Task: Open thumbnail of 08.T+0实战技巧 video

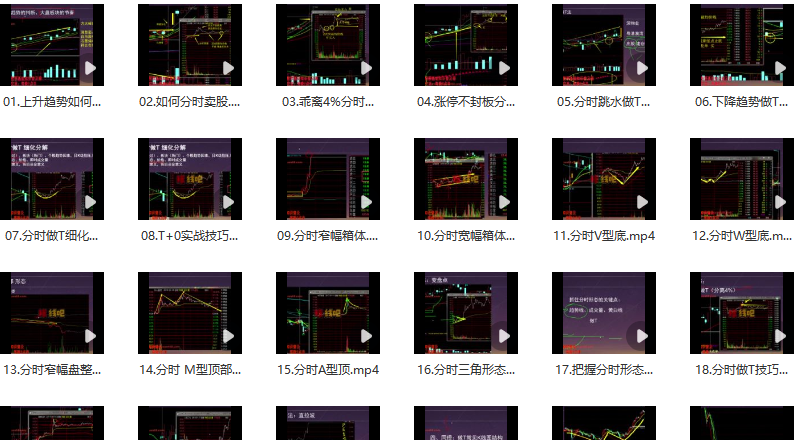Action: point(190,179)
